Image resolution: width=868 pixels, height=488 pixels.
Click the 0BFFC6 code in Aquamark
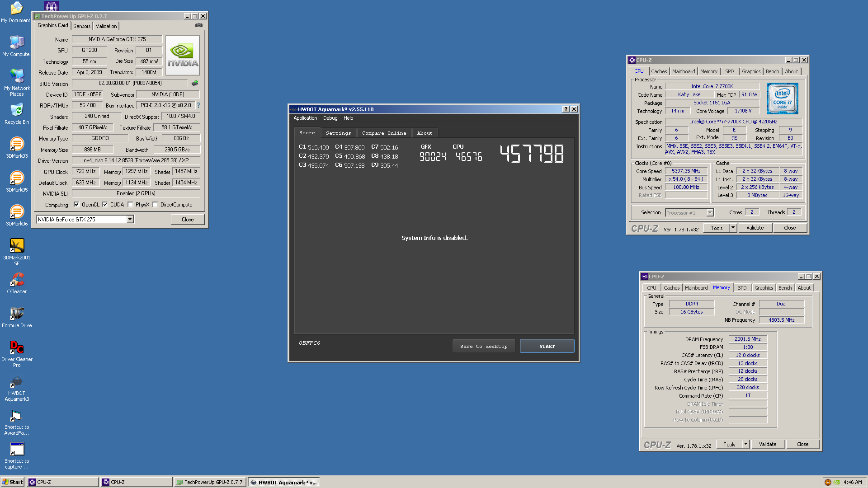point(309,343)
